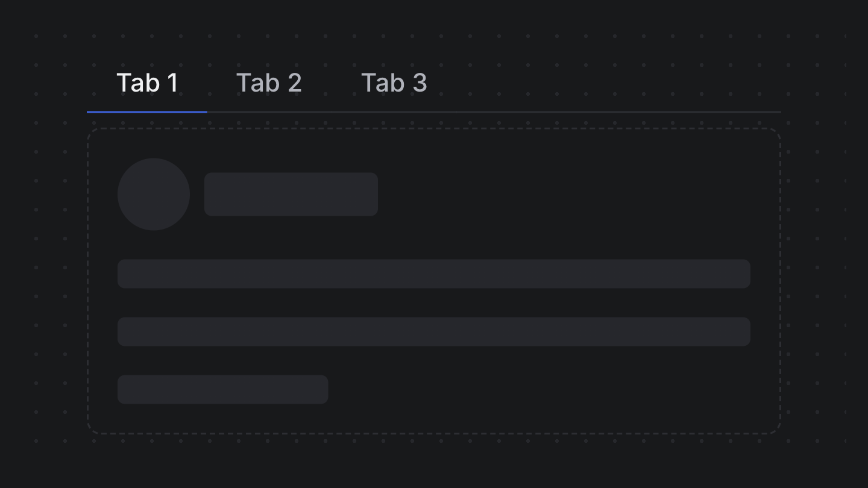868x488 pixels.
Task: Click the dashed border of the content card
Action: click(x=434, y=128)
